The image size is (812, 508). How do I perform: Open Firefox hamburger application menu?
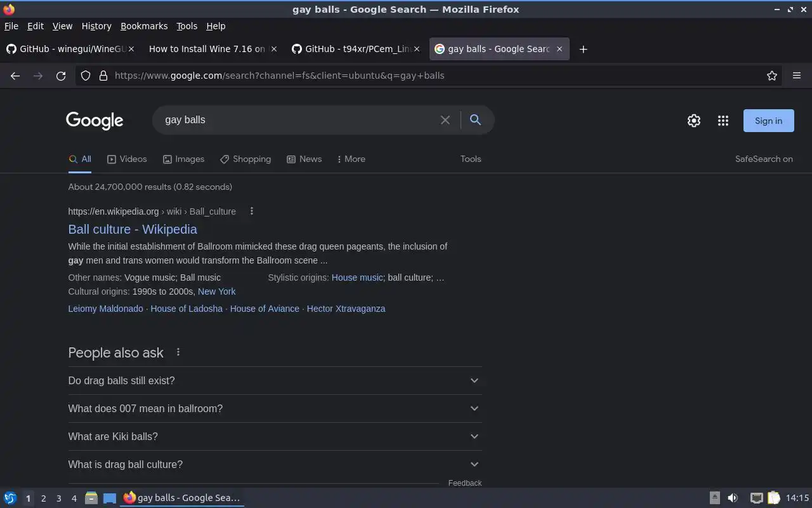797,76
